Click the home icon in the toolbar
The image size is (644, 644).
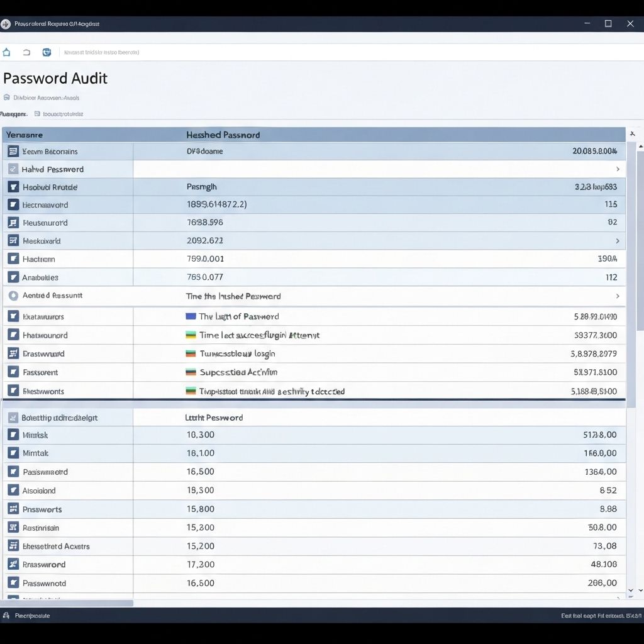pos(7,52)
